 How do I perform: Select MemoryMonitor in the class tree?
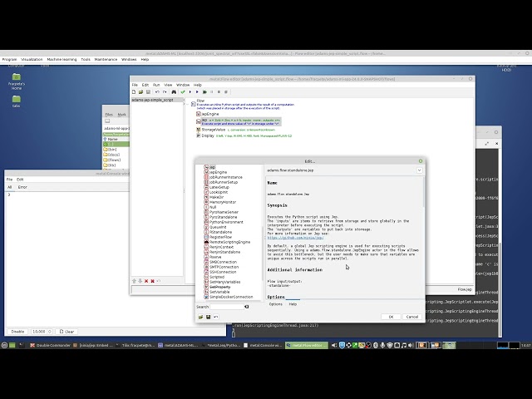click(223, 202)
